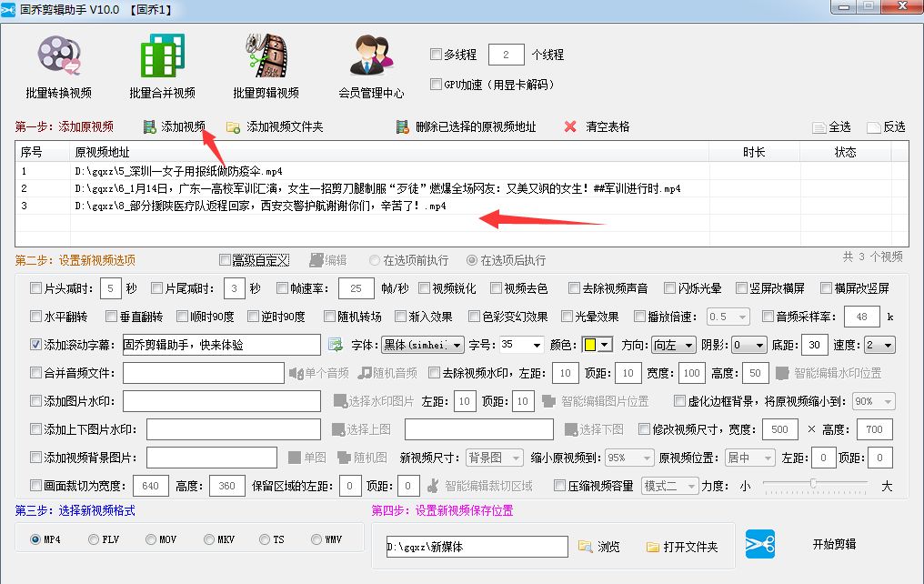
Task: Click the 编辑 icon beside 高级自定义
Action: click(x=316, y=260)
